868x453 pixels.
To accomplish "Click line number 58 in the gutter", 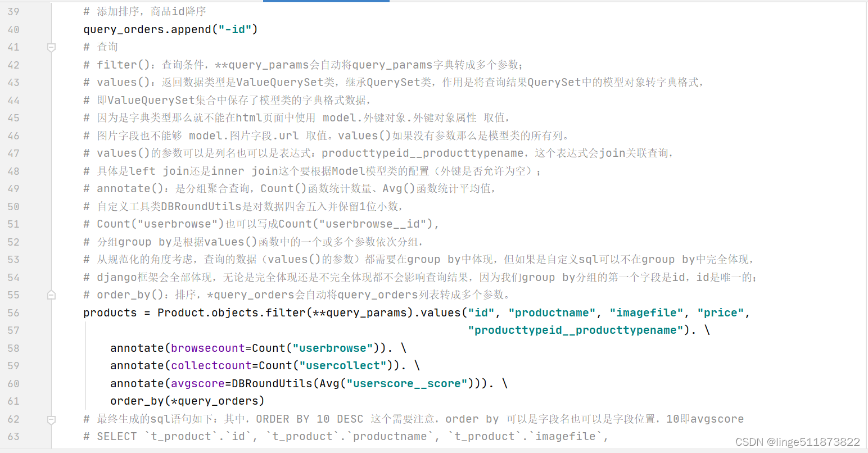I will tap(13, 348).
